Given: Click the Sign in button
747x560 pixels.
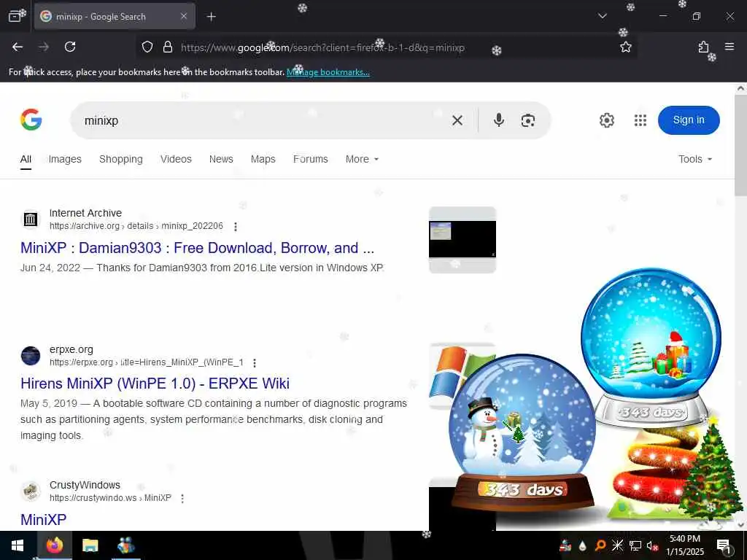Looking at the screenshot, I should (689, 120).
